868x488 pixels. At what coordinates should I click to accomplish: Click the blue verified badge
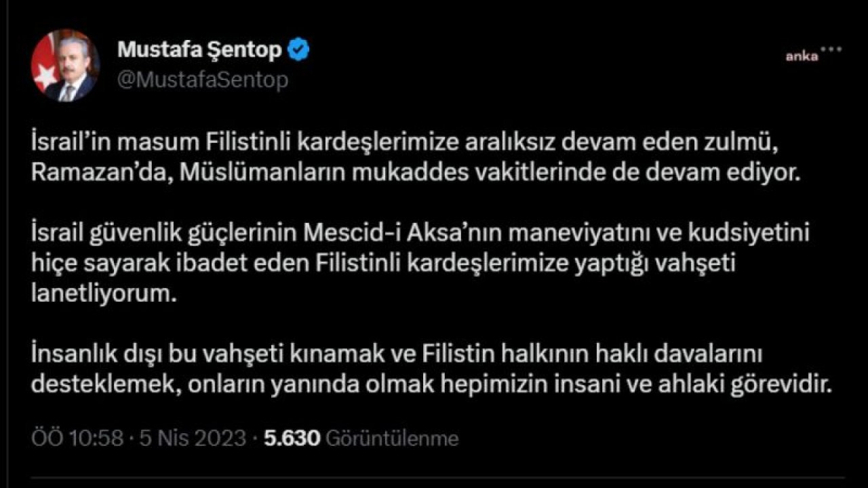coord(298,50)
